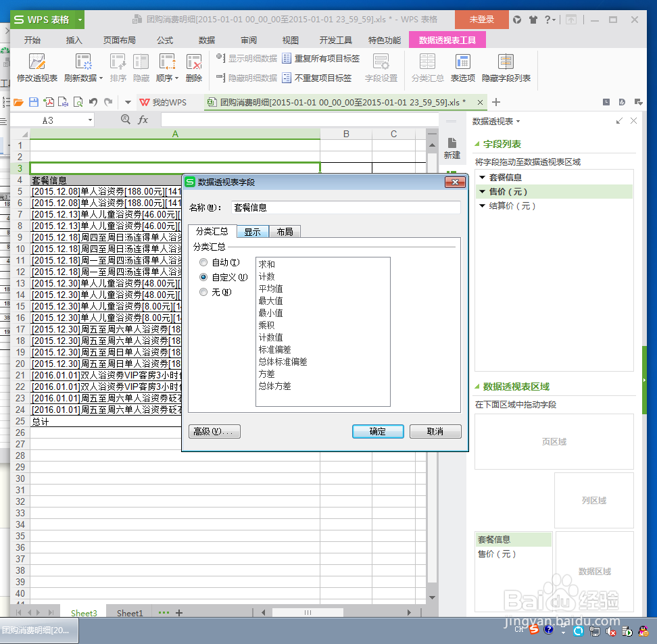The width and height of the screenshot is (657, 644).
Task: Click the Sort icon (排序)
Action: pos(118,62)
